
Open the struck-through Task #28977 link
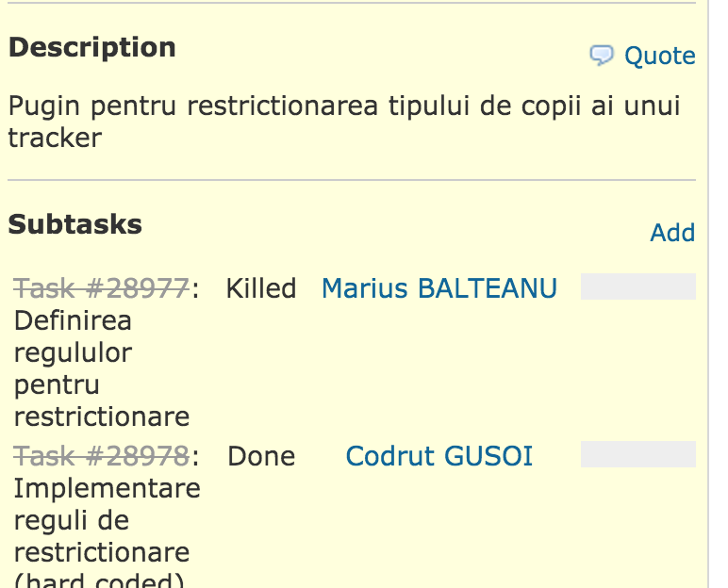tap(101, 288)
